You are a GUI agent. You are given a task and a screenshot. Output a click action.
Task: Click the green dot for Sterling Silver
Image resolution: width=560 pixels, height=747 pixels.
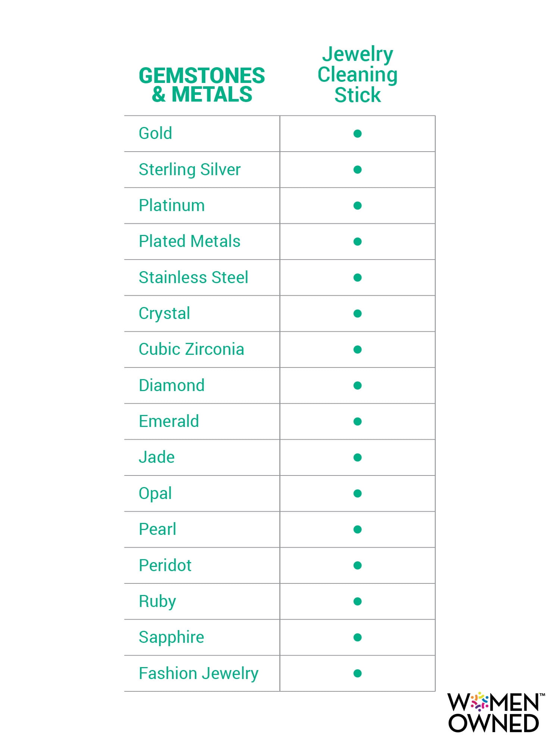(x=357, y=170)
